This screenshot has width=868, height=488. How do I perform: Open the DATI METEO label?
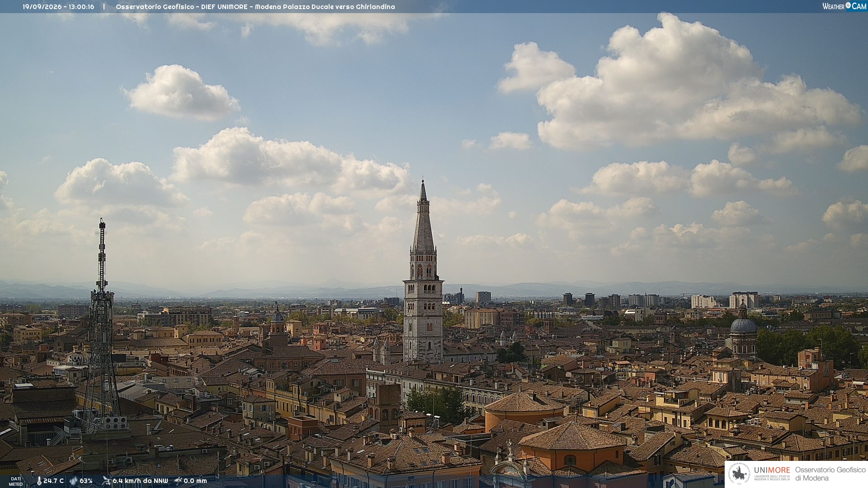(16, 481)
